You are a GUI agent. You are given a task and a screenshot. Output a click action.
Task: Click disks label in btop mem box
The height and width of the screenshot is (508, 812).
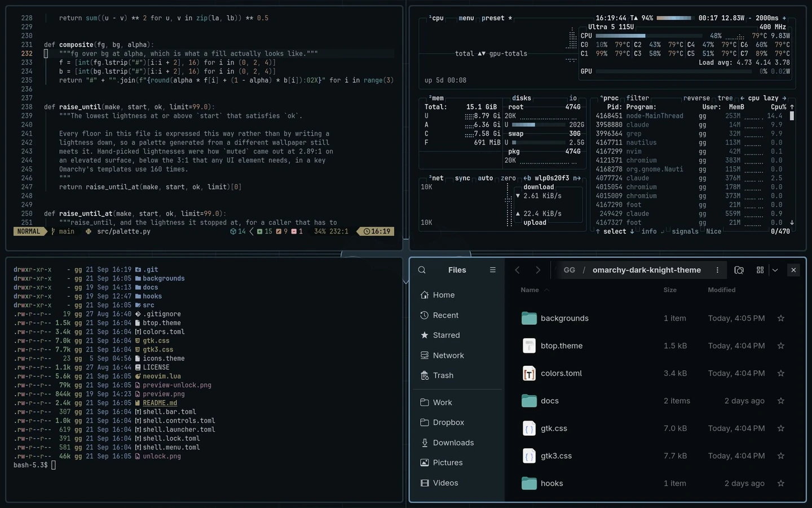tap(522, 98)
